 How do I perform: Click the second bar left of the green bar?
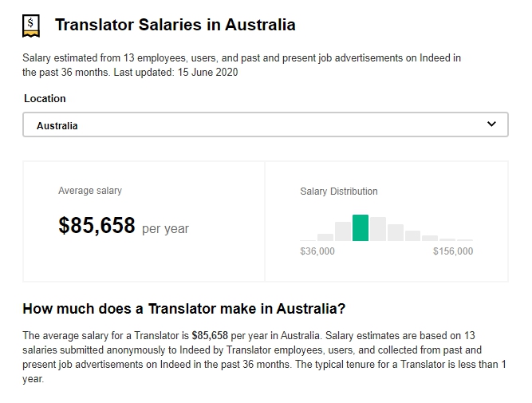pos(325,237)
